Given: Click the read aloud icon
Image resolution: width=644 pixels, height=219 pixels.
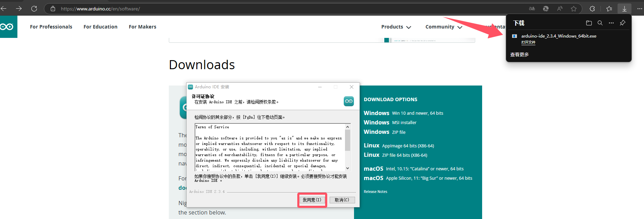Looking at the screenshot, I should 560,9.
